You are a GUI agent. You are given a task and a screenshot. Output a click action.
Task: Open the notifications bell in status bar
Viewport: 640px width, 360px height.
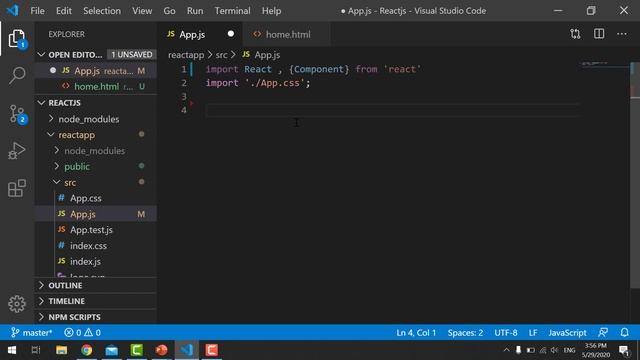(x=624, y=333)
